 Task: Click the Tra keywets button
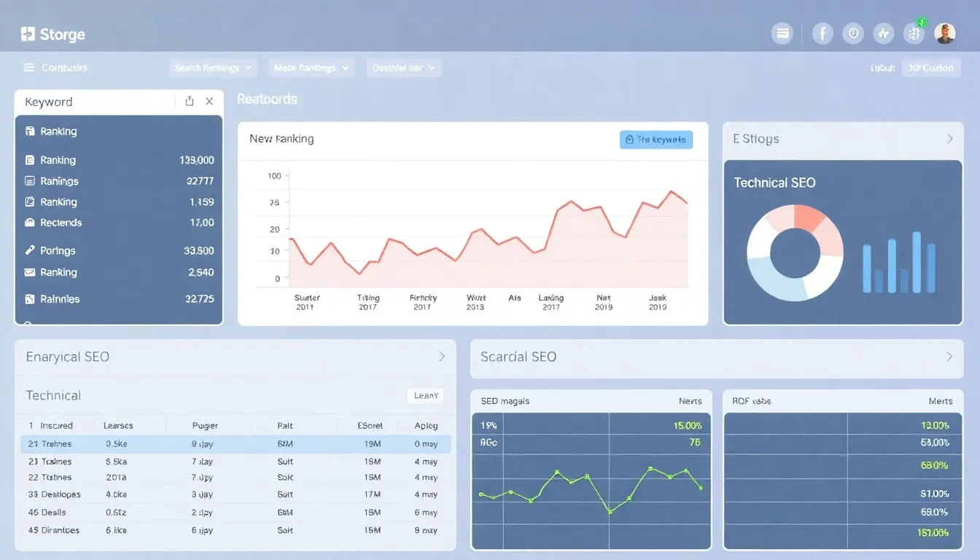(656, 139)
